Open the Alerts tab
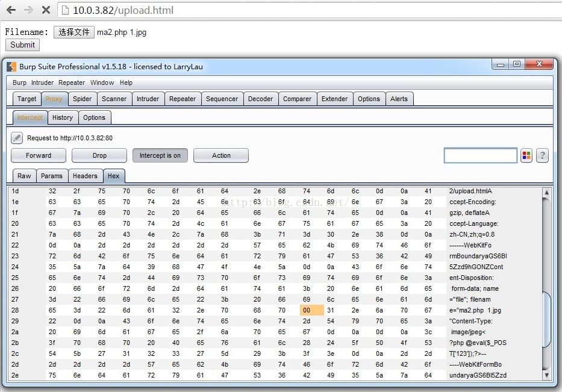562x392 pixels. (x=399, y=99)
